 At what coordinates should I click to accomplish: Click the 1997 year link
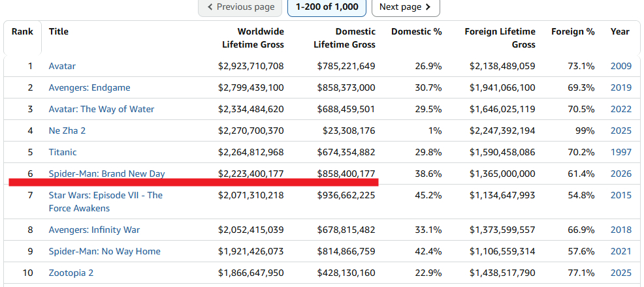(x=621, y=152)
